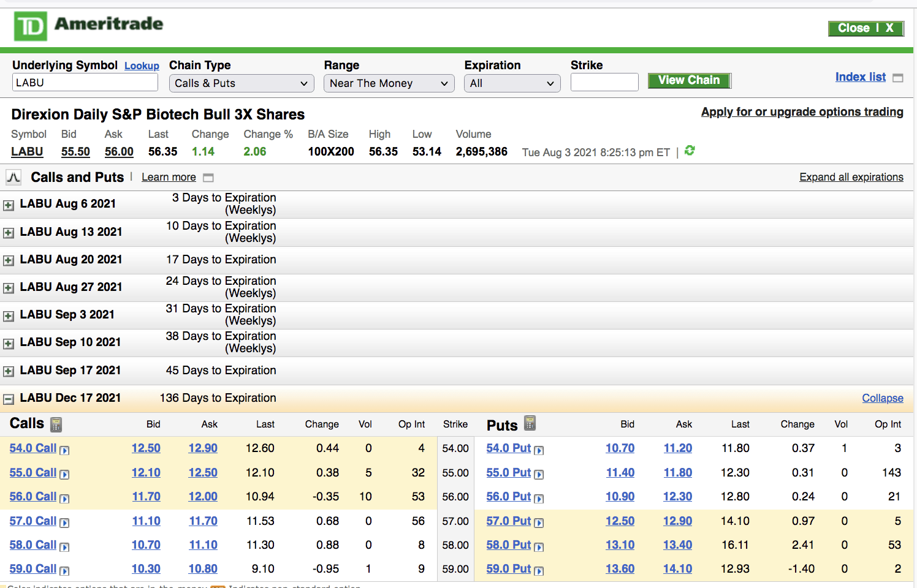The height and width of the screenshot is (588, 917).
Task: Click the green refresh quote icon
Action: [x=690, y=151]
